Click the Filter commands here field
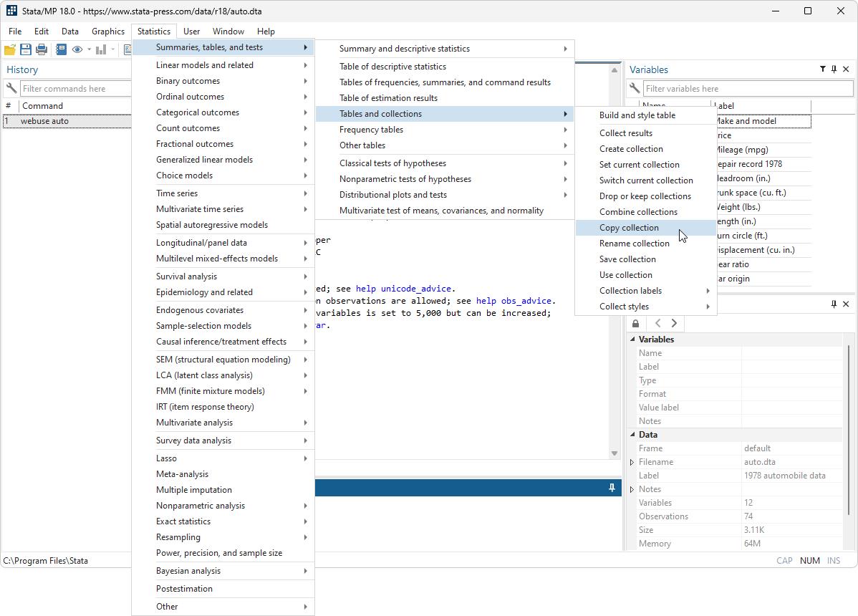 pyautogui.click(x=75, y=88)
